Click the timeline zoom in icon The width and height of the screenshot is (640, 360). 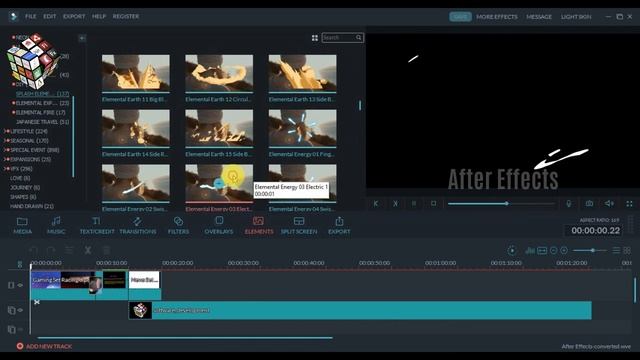tap(564, 250)
